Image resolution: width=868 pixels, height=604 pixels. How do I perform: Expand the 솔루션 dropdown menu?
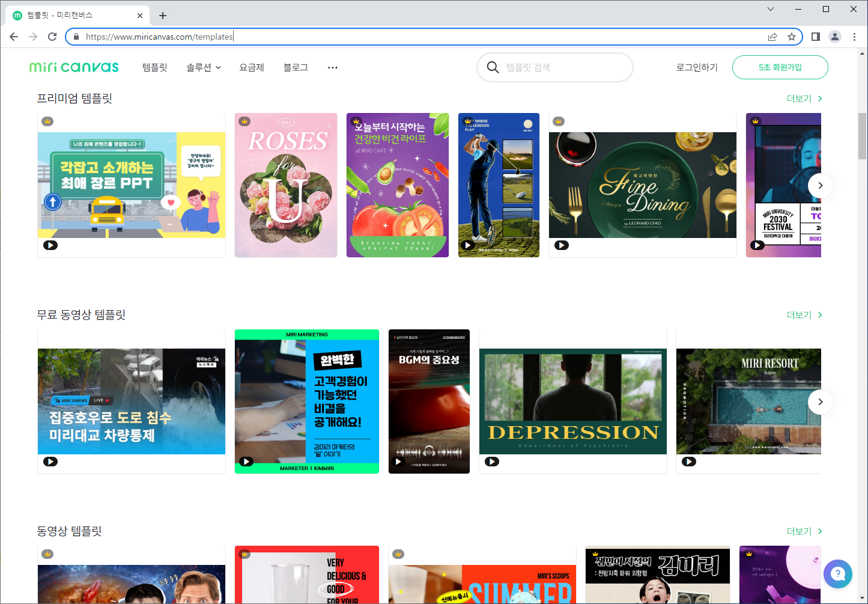204,67
